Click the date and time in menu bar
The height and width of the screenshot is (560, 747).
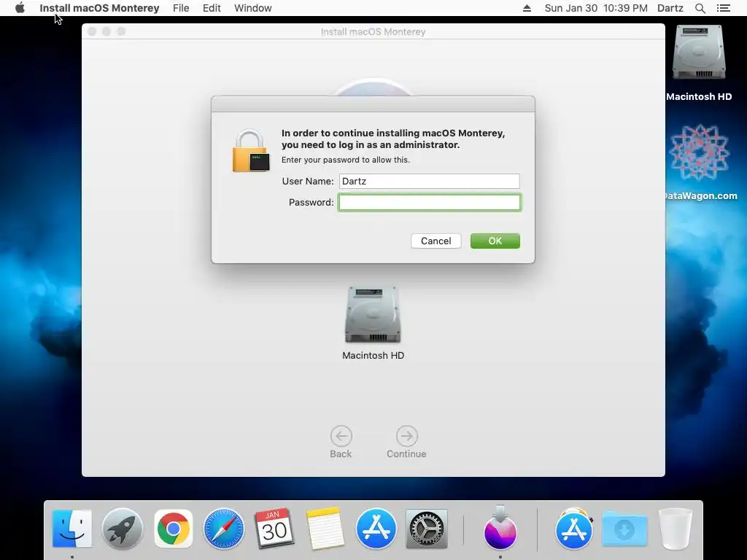596,8
